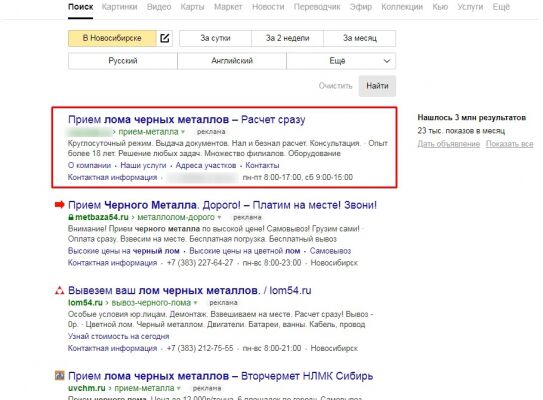Click the реклама label in metbaza54.ru ad
The height and width of the screenshot is (400, 543).
pyautogui.click(x=247, y=217)
